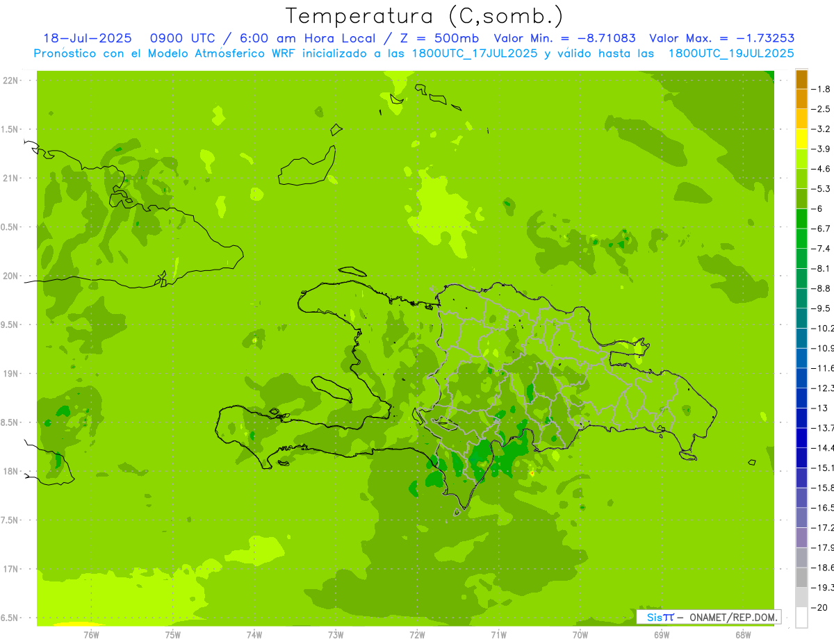Click the '18N' latitude label
This screenshot has height=644, width=834.
point(10,472)
